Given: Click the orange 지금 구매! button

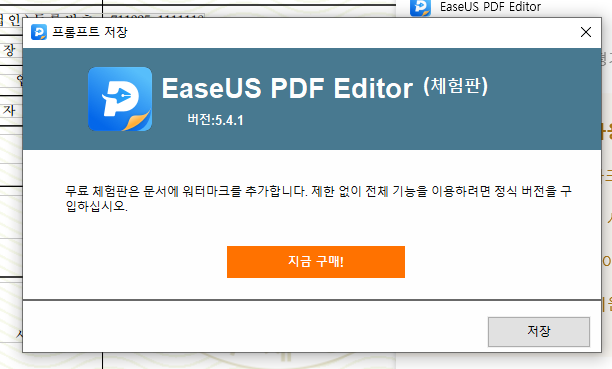Looking at the screenshot, I should point(316,262).
